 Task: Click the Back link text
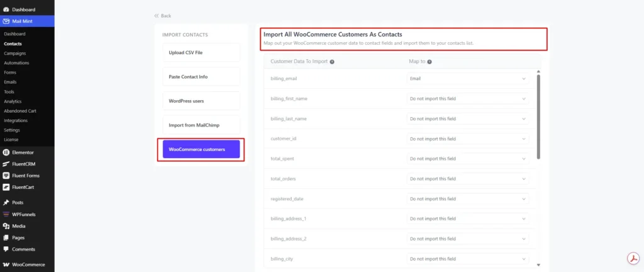click(166, 16)
